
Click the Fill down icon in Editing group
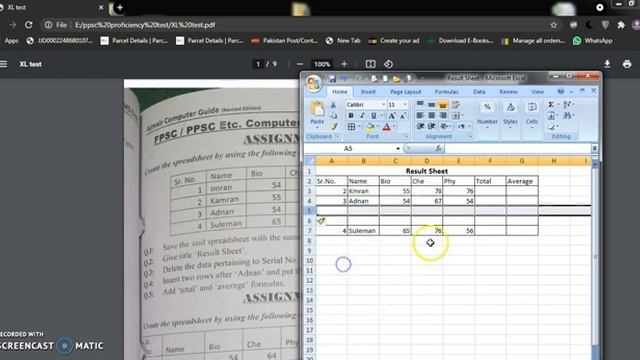[x=551, y=116]
